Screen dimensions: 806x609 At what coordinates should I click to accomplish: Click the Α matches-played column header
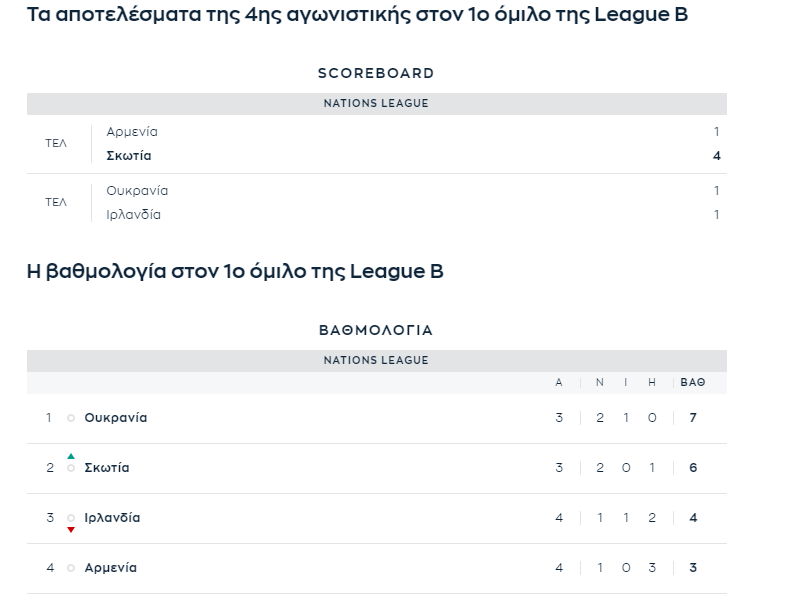click(559, 382)
